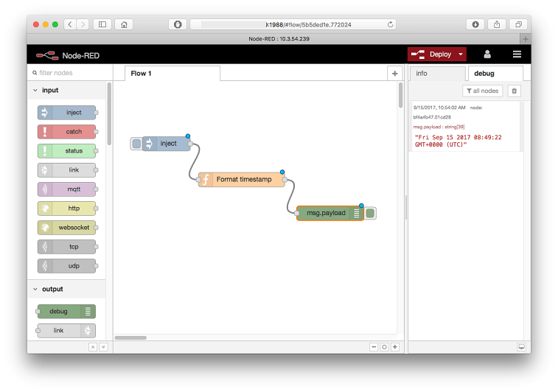The width and height of the screenshot is (558, 392).
Task: Click the canvas vertical scrollbar
Action: [401, 95]
